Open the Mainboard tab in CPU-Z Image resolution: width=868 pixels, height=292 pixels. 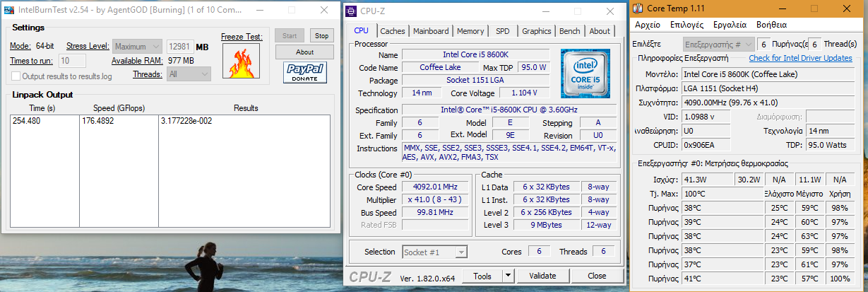[431, 31]
